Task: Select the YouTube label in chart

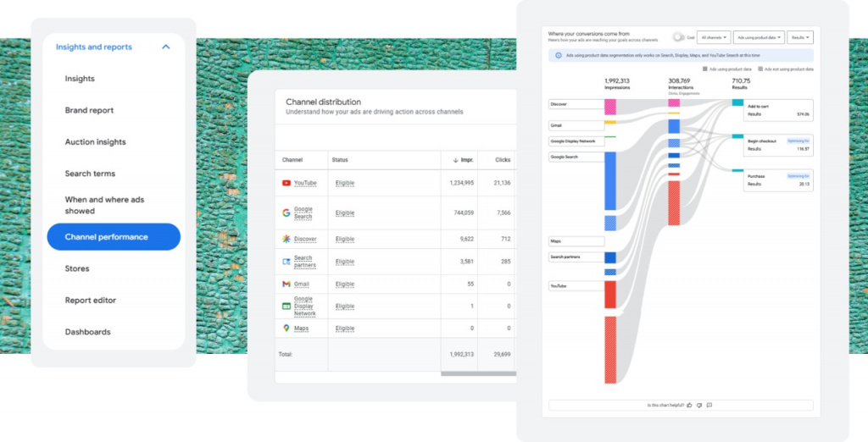Action: point(576,286)
